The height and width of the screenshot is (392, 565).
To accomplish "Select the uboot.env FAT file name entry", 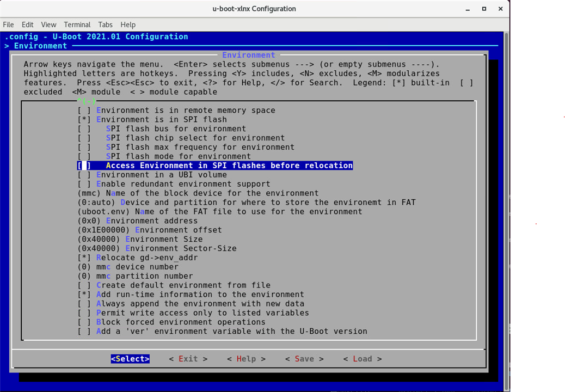I will coord(219,212).
